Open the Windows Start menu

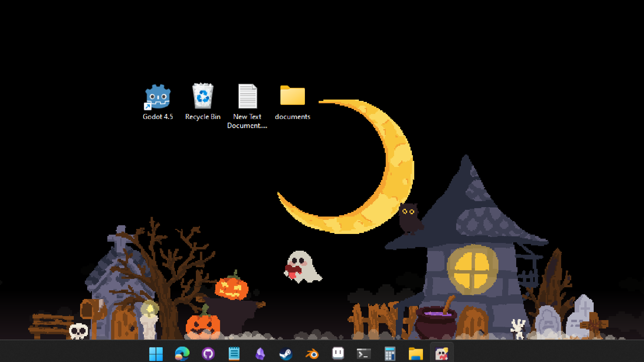156,354
